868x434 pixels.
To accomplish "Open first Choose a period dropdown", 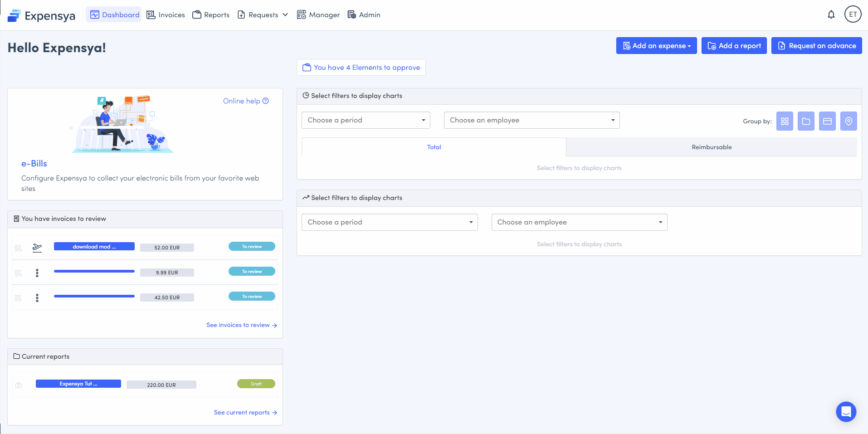I will click(366, 120).
